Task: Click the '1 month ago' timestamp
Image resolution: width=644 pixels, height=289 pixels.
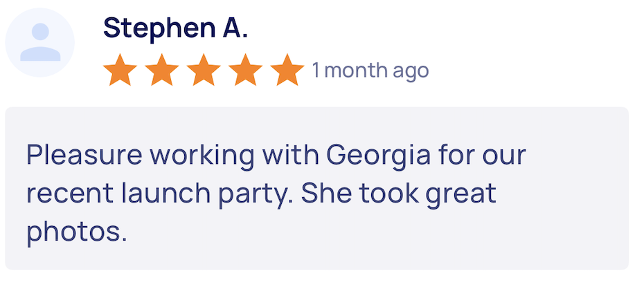Action: click(370, 71)
